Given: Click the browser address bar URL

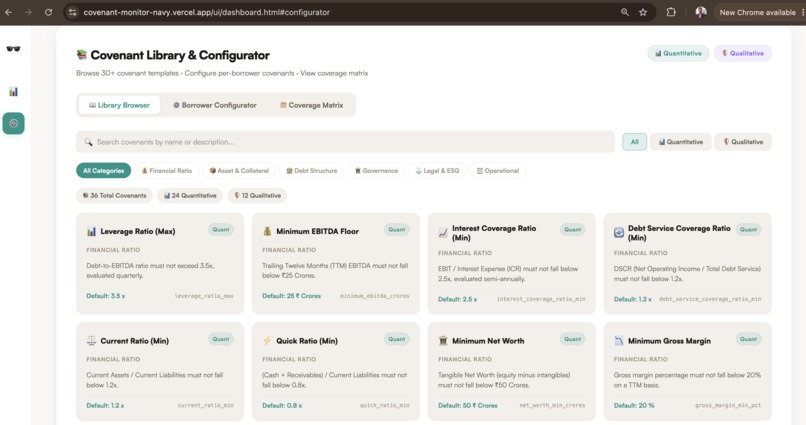Looking at the screenshot, I should 207,12.
